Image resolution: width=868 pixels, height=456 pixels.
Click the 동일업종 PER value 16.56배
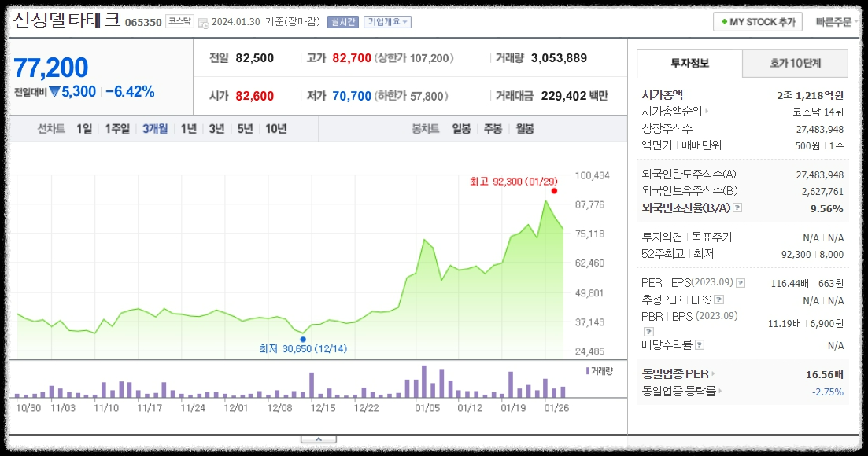825,375
